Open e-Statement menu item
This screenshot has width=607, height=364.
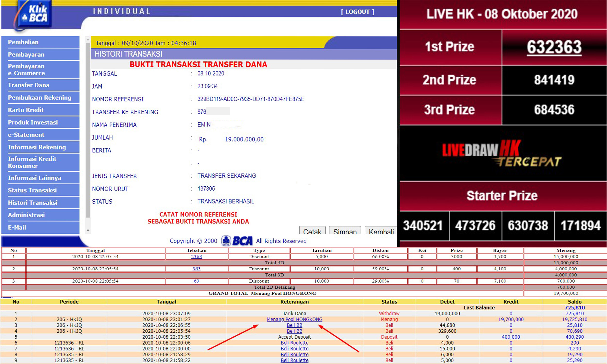point(41,135)
